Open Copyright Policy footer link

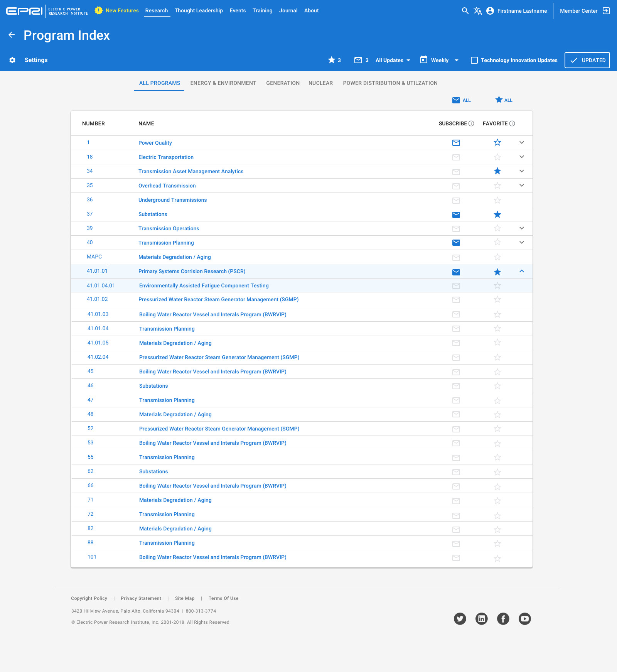[x=89, y=598]
